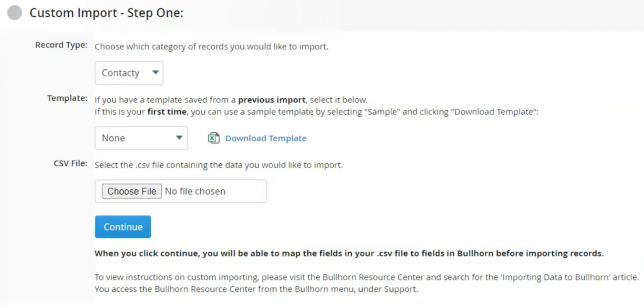Click the gray circle icon beside Custom Import

[15, 13]
